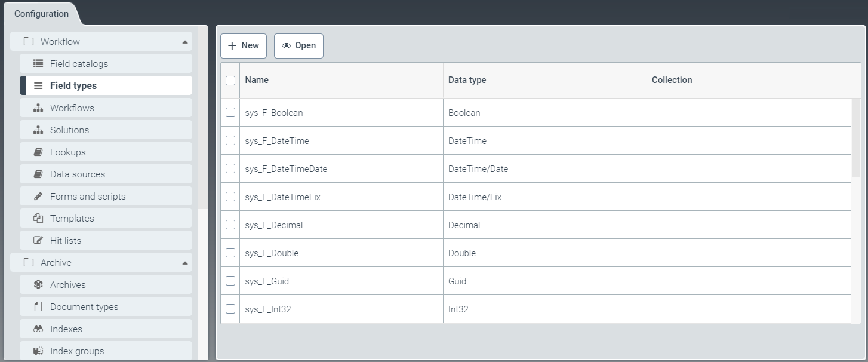
Task: Open the Document types menu item
Action: (x=84, y=307)
